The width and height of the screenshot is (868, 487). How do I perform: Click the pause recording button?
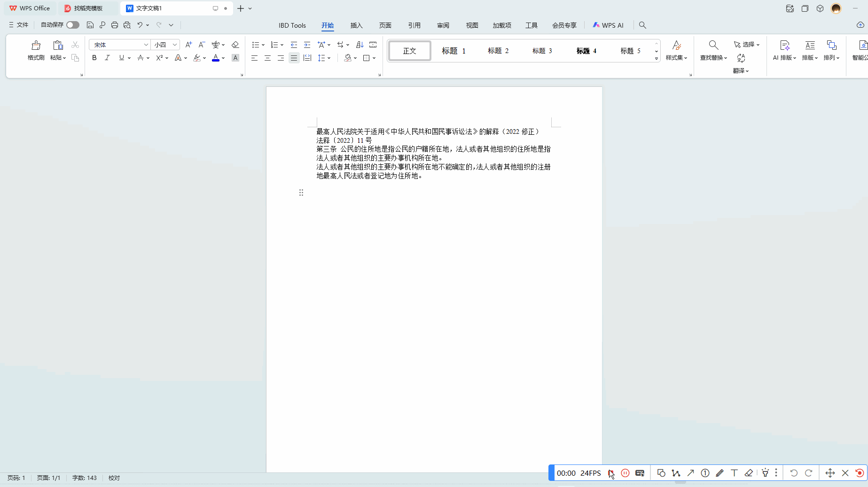click(x=625, y=473)
